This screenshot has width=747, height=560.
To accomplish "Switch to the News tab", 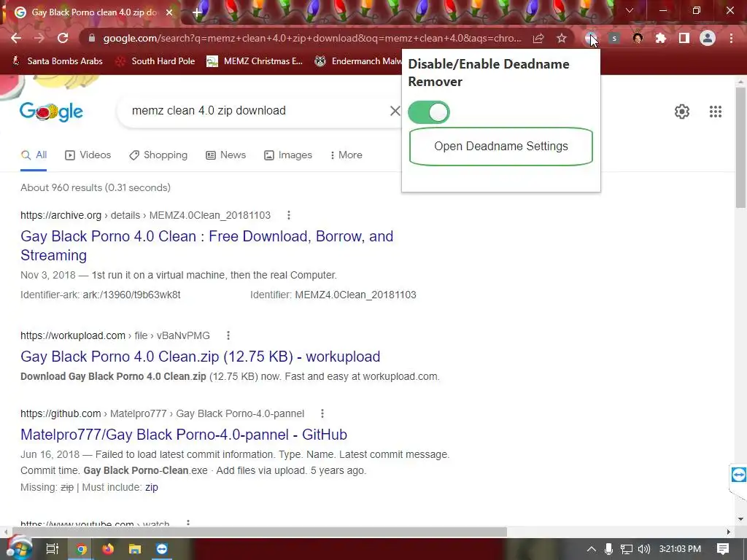I will (x=226, y=155).
